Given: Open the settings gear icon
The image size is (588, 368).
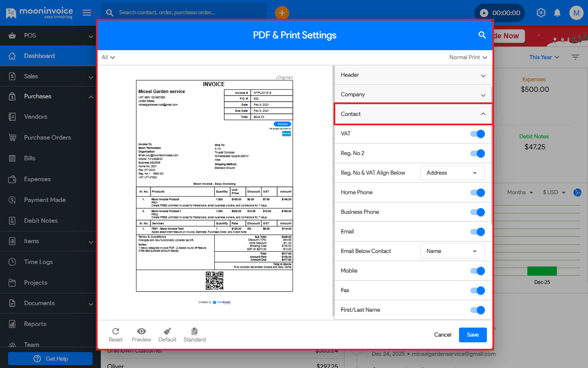Looking at the screenshot, I should (541, 13).
